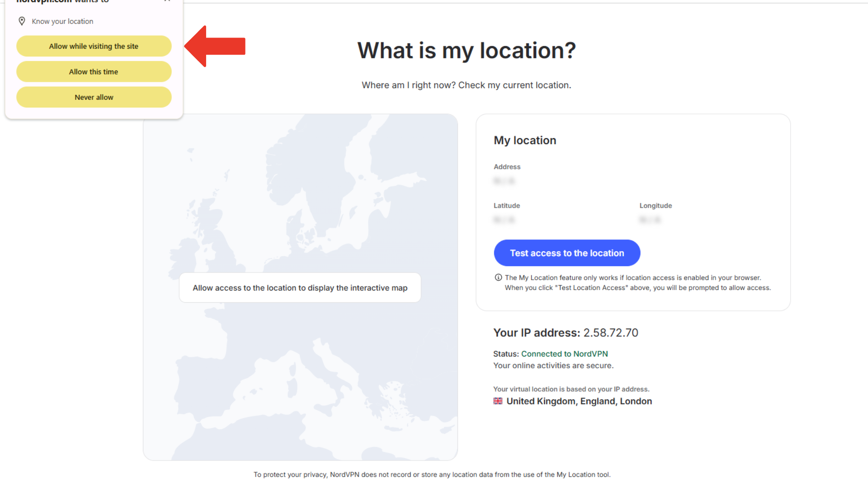This screenshot has width=868, height=488.
Task: Click the blurred Latitude value
Action: click(504, 220)
